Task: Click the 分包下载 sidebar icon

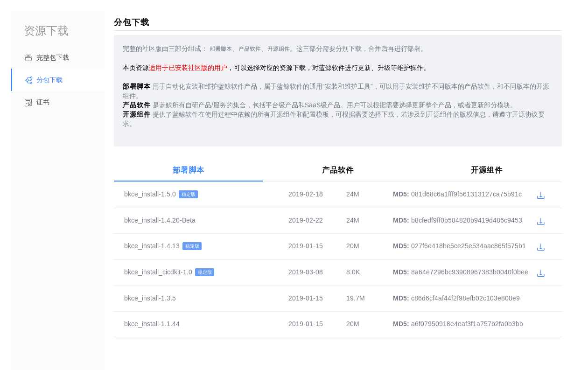Action: (28, 80)
